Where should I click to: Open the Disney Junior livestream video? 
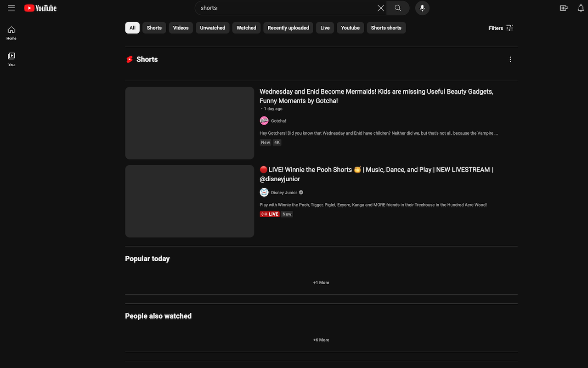tap(376, 174)
